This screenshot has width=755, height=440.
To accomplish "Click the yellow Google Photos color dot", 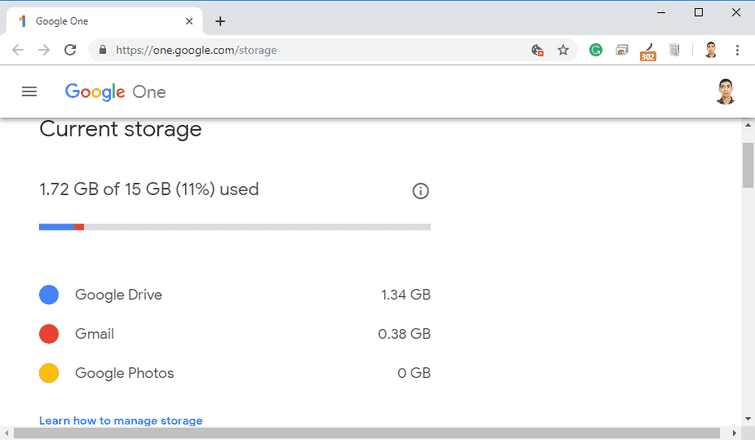I will (x=49, y=373).
